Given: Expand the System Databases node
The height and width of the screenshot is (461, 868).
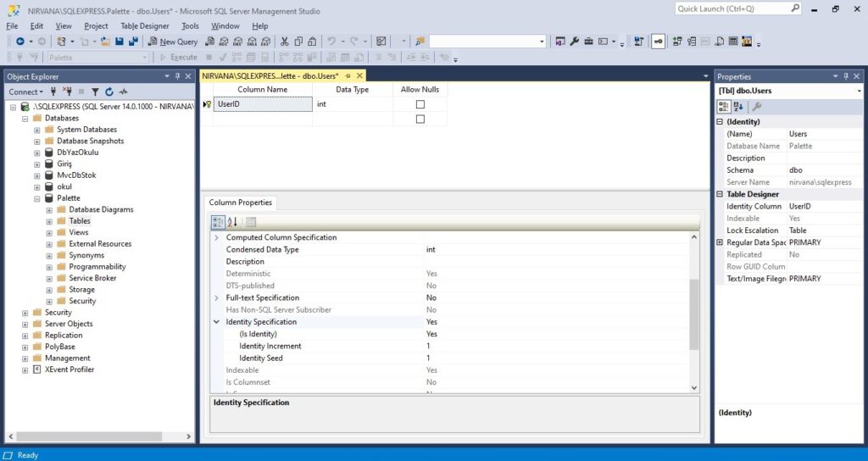Looking at the screenshot, I should tap(37, 130).
